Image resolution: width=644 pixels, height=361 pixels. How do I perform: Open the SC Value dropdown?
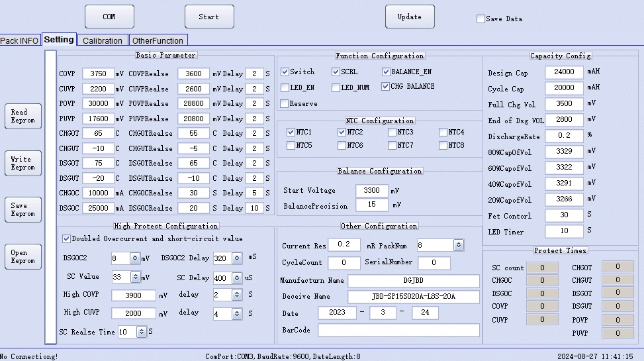(x=135, y=277)
